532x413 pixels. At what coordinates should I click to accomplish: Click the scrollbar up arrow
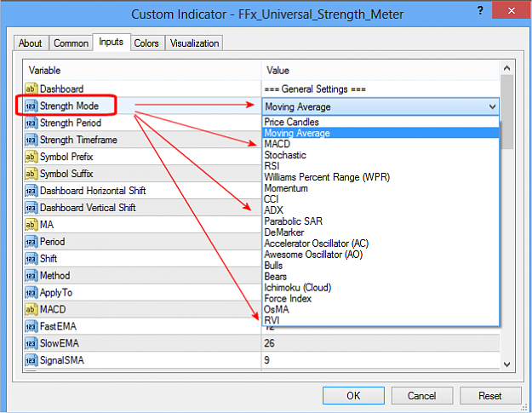(507, 68)
